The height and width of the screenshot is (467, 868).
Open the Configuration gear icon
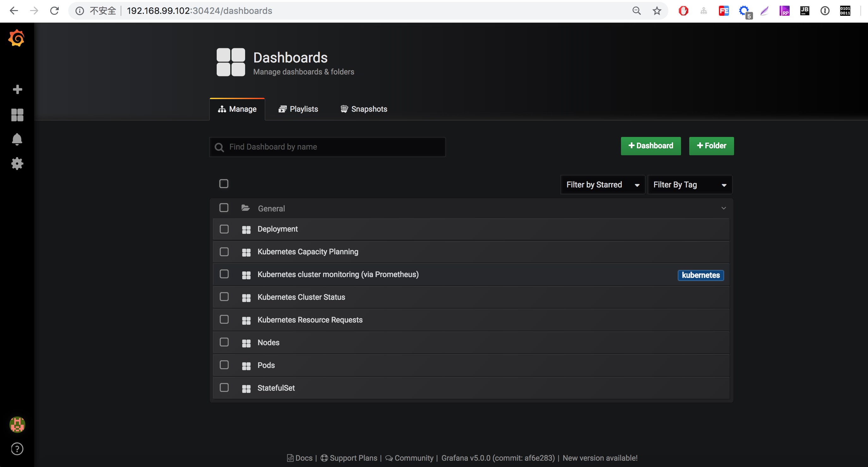(17, 164)
